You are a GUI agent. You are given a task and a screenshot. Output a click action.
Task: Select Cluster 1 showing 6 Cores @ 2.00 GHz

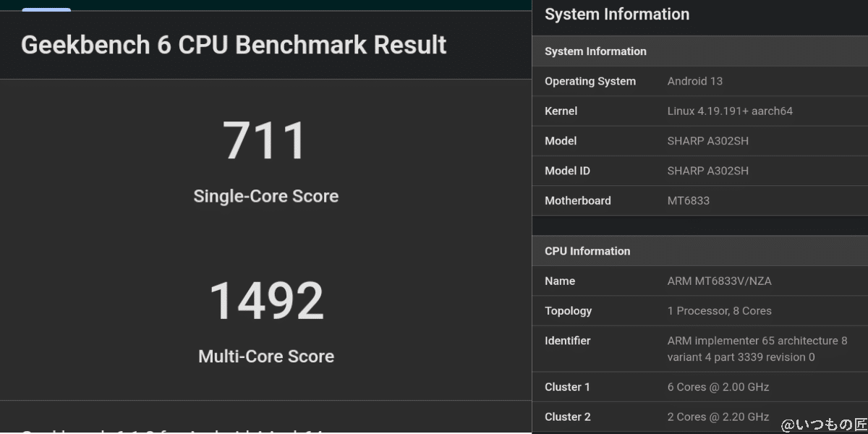pyautogui.click(x=718, y=387)
